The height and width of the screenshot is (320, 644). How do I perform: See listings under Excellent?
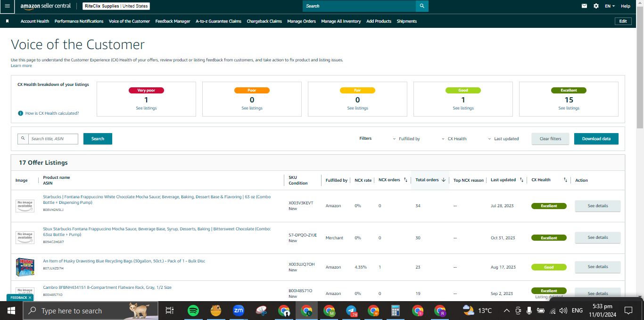(569, 108)
